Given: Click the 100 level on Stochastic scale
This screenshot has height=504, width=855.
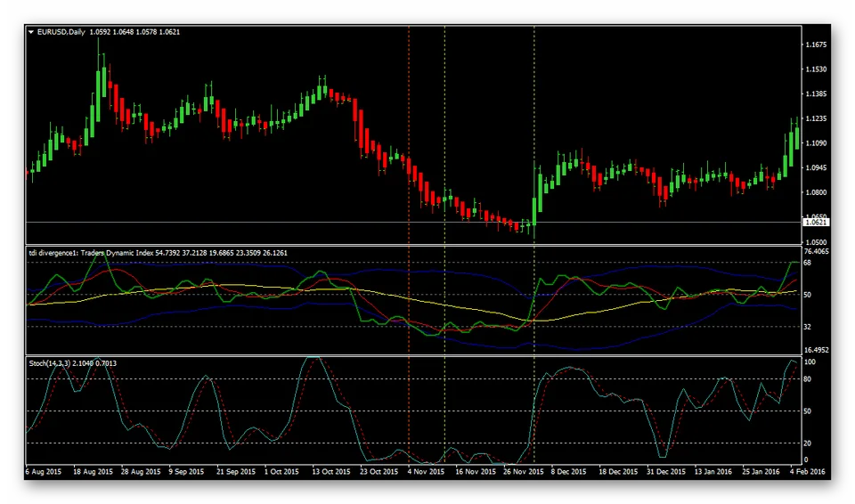Looking at the screenshot, I should tap(810, 362).
